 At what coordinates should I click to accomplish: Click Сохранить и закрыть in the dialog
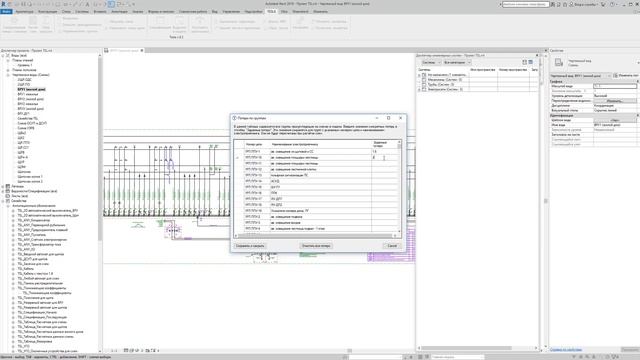250,246
